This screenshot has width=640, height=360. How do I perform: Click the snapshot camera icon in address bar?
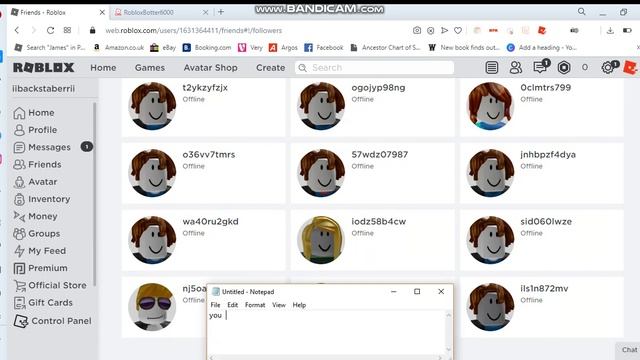coord(417,30)
